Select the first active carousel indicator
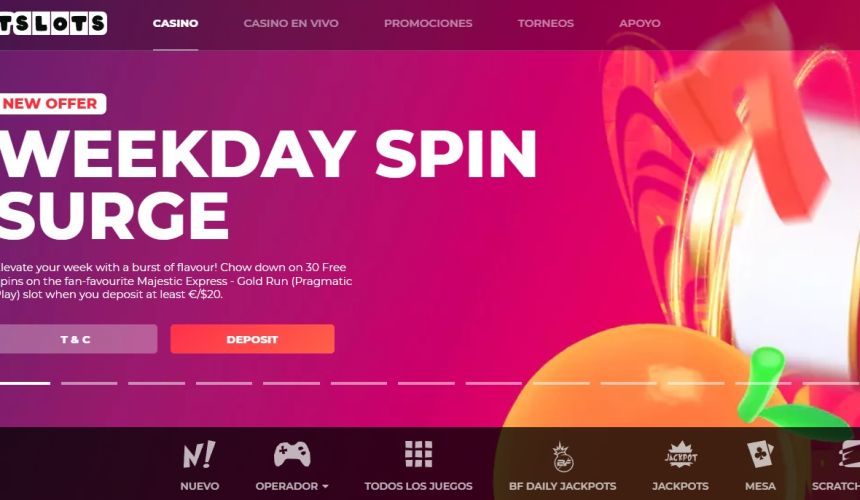The image size is (860, 500). 25,383
